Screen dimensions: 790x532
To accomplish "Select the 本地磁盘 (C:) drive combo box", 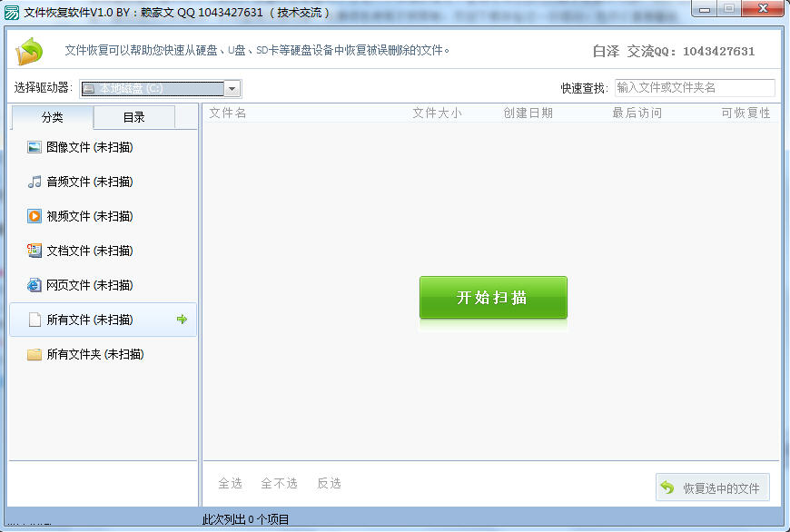I will pyautogui.click(x=160, y=89).
